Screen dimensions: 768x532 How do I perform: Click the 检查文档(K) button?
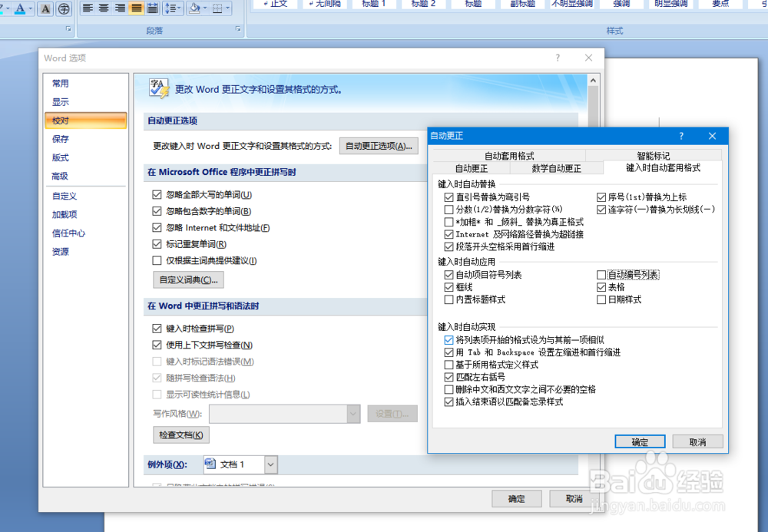click(x=180, y=435)
